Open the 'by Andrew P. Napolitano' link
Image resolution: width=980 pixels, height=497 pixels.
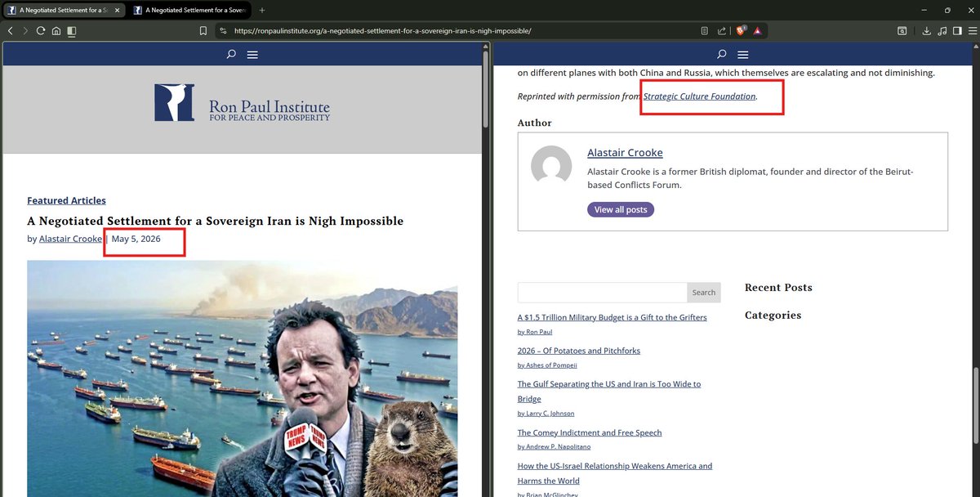click(554, 447)
